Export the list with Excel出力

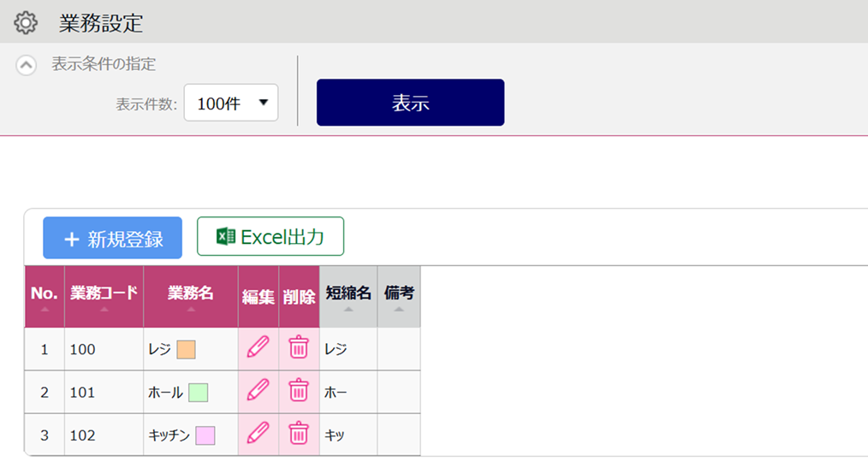tap(271, 237)
